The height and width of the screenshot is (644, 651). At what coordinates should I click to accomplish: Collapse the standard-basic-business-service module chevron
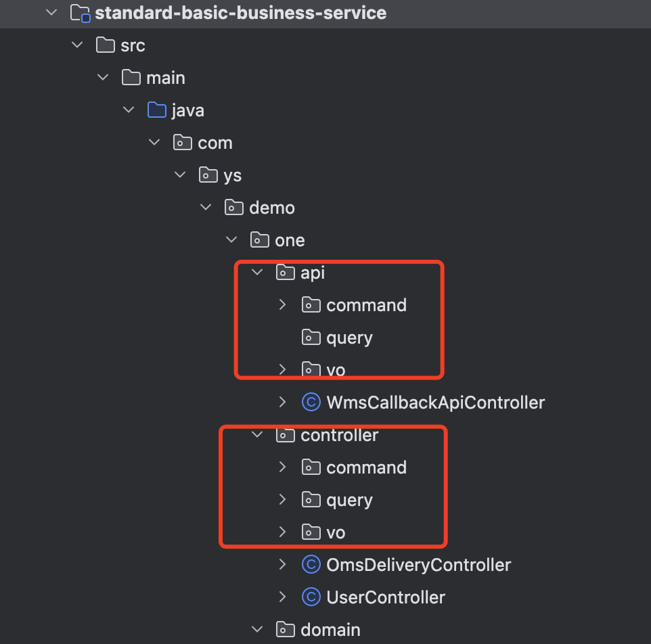51,12
